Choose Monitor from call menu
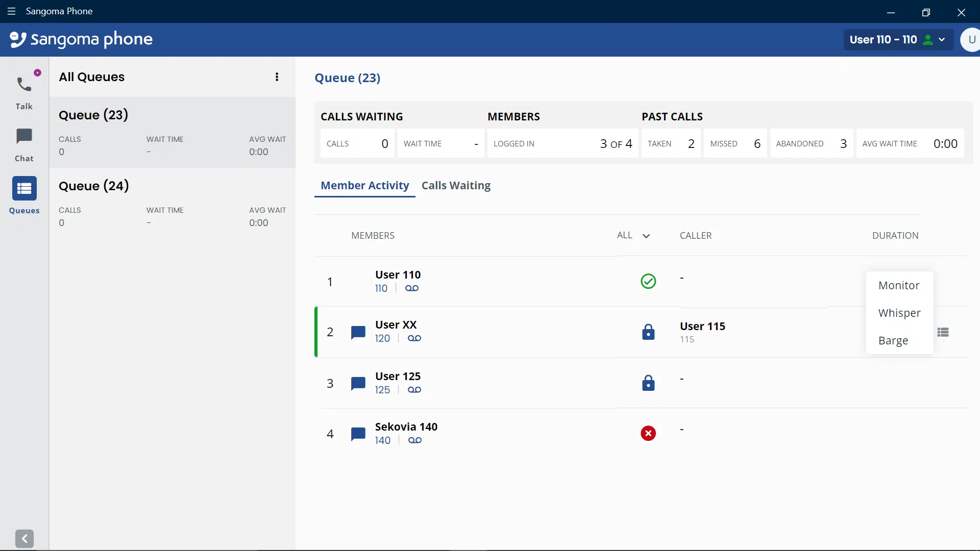This screenshot has width=980, height=551. pos(899,285)
